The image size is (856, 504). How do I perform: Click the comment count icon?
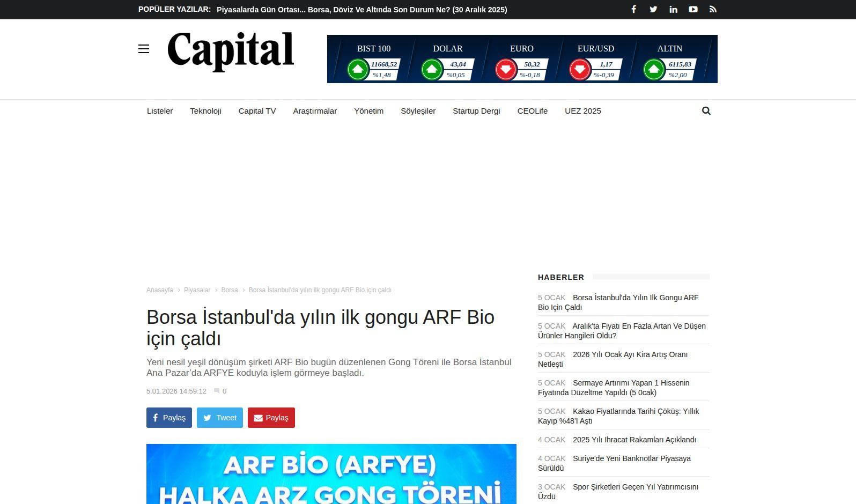tap(217, 391)
